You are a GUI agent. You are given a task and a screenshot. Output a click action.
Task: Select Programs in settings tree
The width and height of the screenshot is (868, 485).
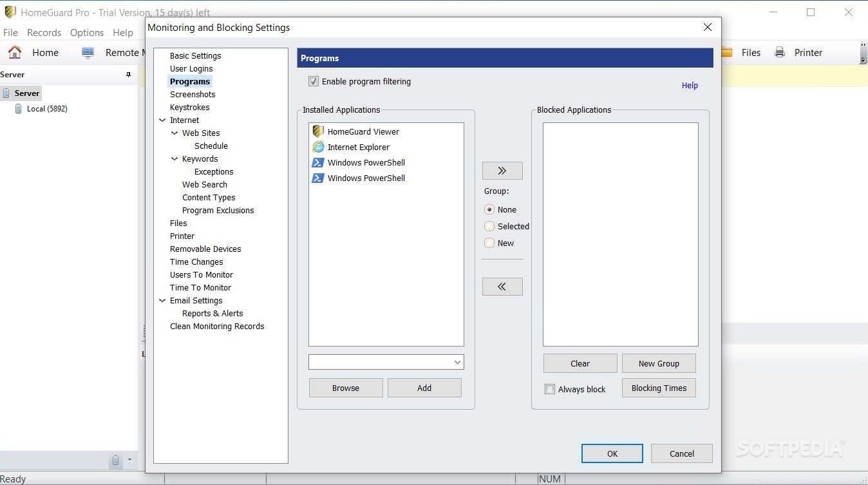point(190,81)
